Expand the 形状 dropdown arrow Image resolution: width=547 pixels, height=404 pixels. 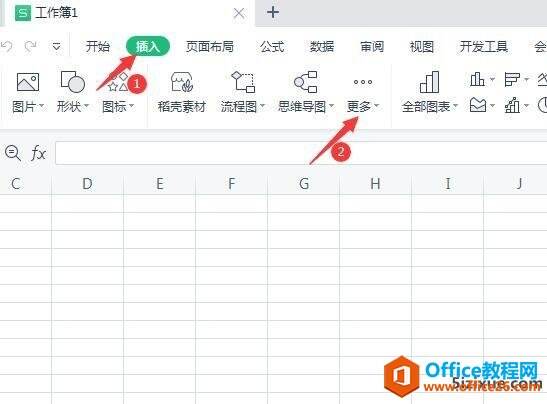[x=87, y=105]
